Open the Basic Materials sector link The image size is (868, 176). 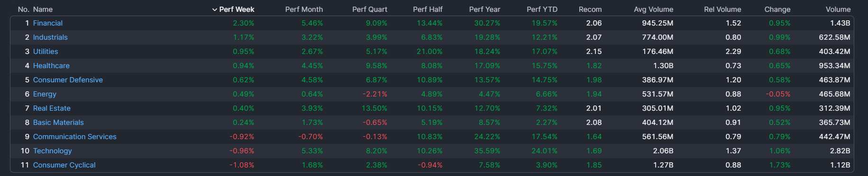pos(58,123)
